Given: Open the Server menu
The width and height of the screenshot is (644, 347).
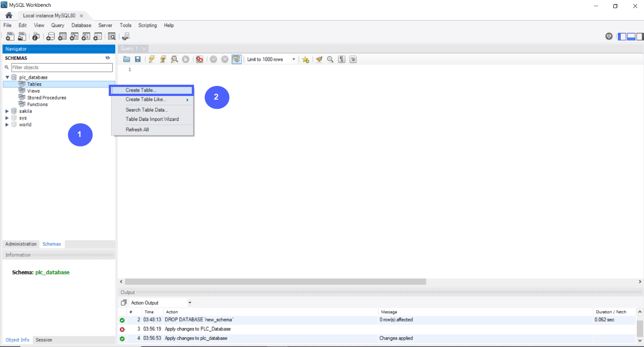Looking at the screenshot, I should [x=105, y=25].
